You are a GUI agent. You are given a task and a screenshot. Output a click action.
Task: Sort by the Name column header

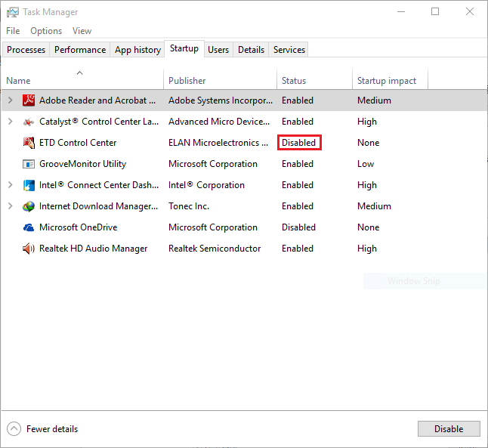[x=82, y=79]
